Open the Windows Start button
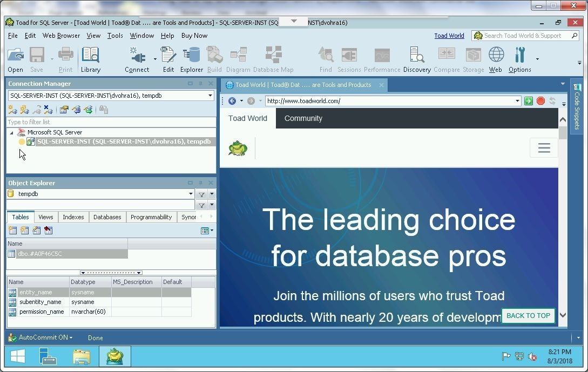588x372 pixels. [x=18, y=356]
